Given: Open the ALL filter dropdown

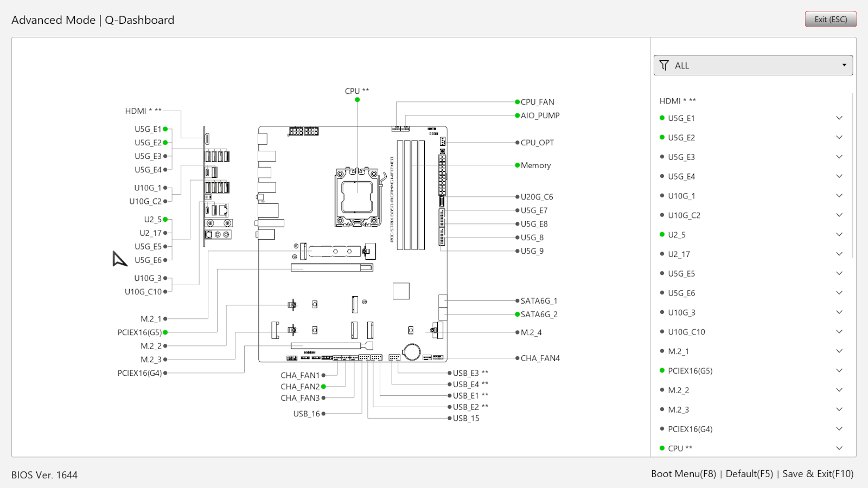Looking at the screenshot, I should (x=753, y=66).
